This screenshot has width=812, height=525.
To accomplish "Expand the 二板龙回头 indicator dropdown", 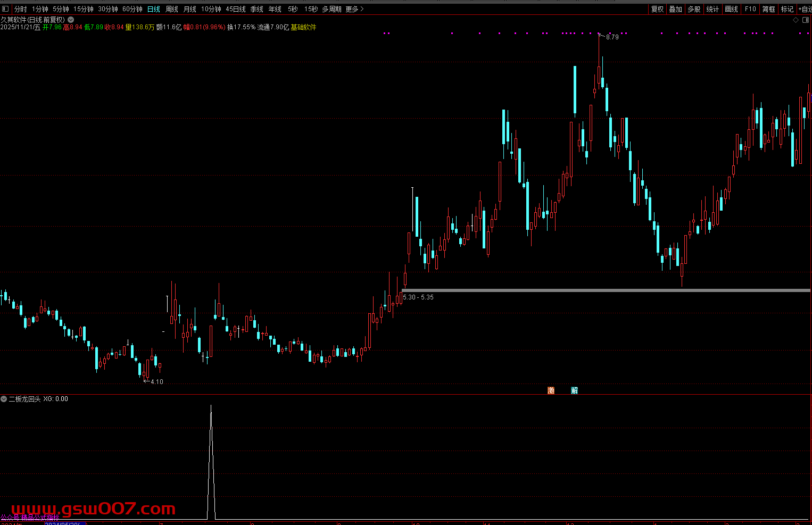I will coord(4,399).
